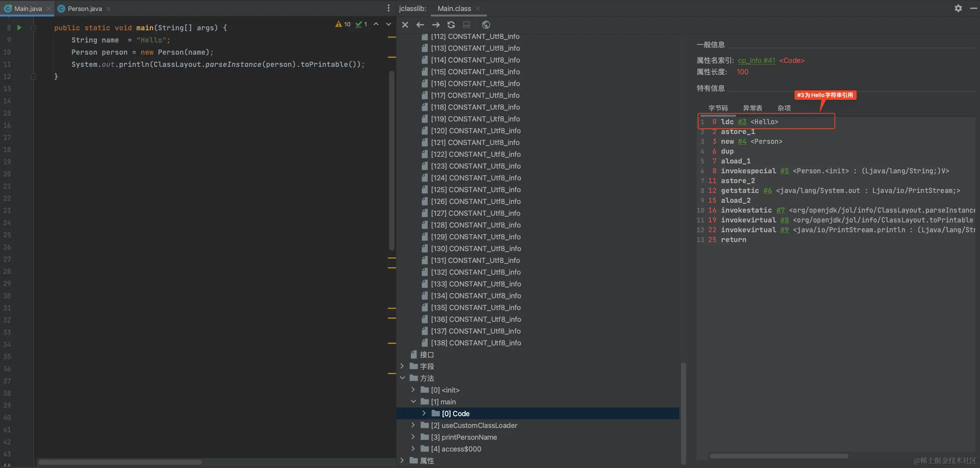Expand the [3] printPersonName node
Image resolution: width=980 pixels, height=468 pixels.
[413, 437]
